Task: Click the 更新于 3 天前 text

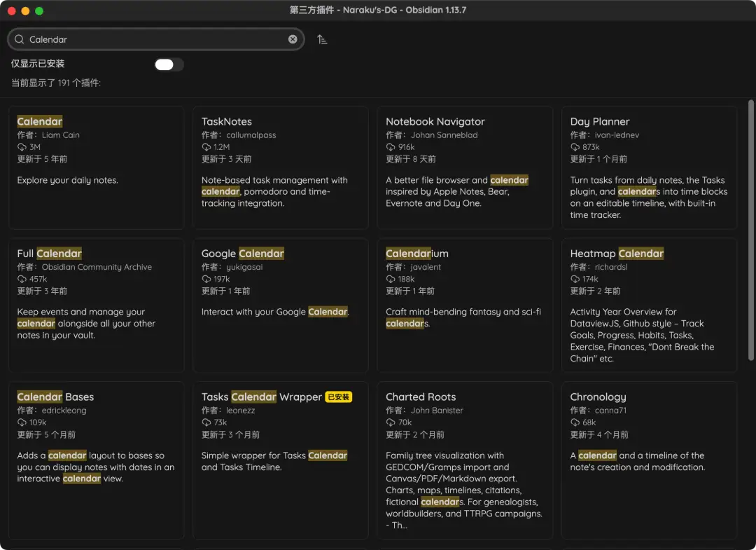Action: tap(226, 159)
